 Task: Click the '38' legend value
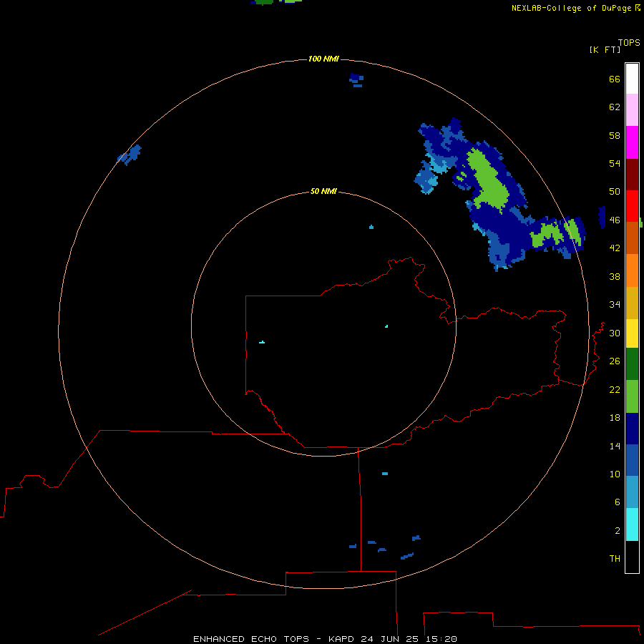pos(615,277)
